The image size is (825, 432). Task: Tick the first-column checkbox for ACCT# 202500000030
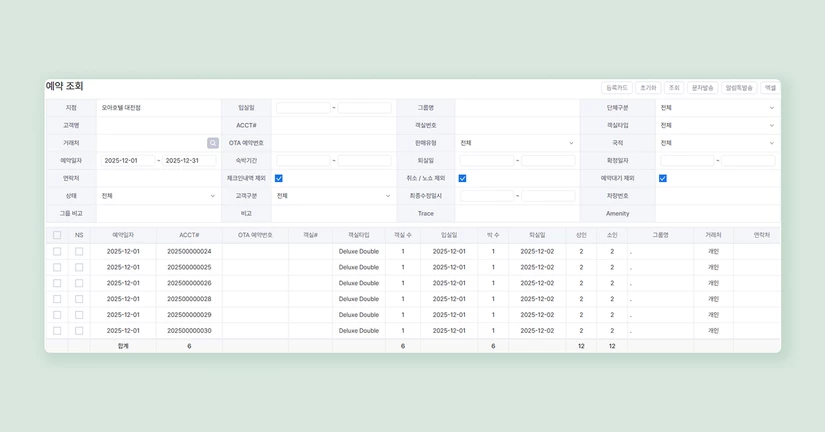[57, 331]
